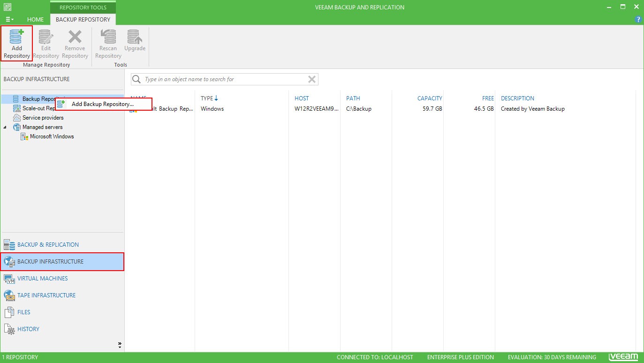Collapse the Managed servers tree node

pos(5,127)
